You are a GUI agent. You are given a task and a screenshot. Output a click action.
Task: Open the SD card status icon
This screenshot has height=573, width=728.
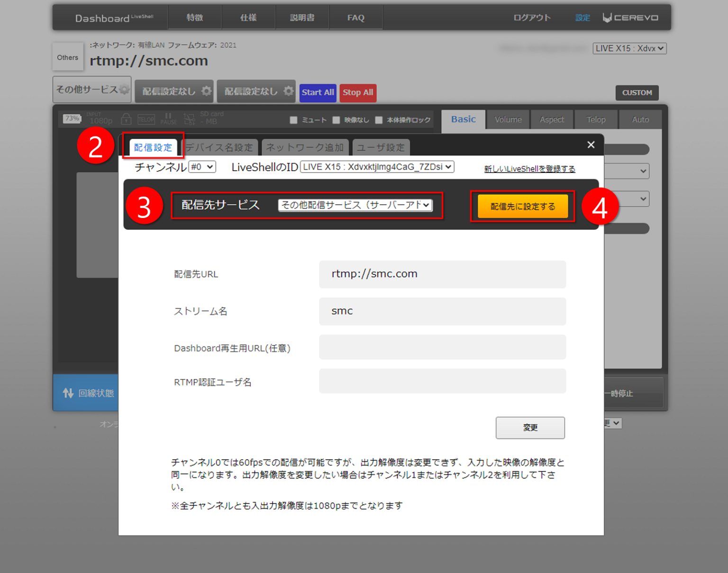tap(189, 118)
